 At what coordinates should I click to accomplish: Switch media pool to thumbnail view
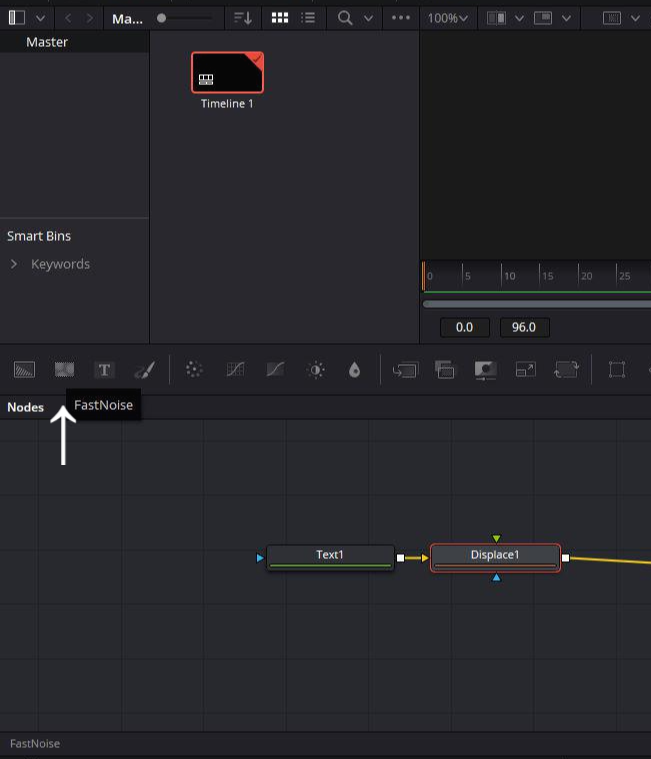280,18
